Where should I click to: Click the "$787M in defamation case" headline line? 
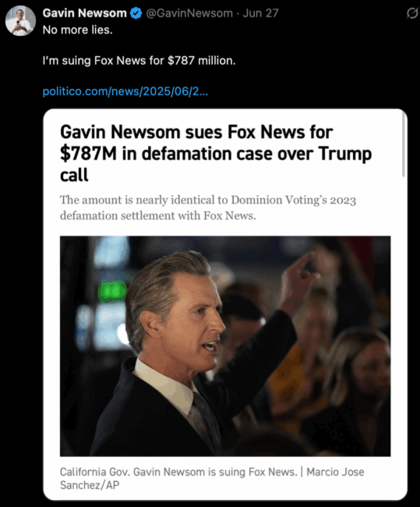pos(216,153)
